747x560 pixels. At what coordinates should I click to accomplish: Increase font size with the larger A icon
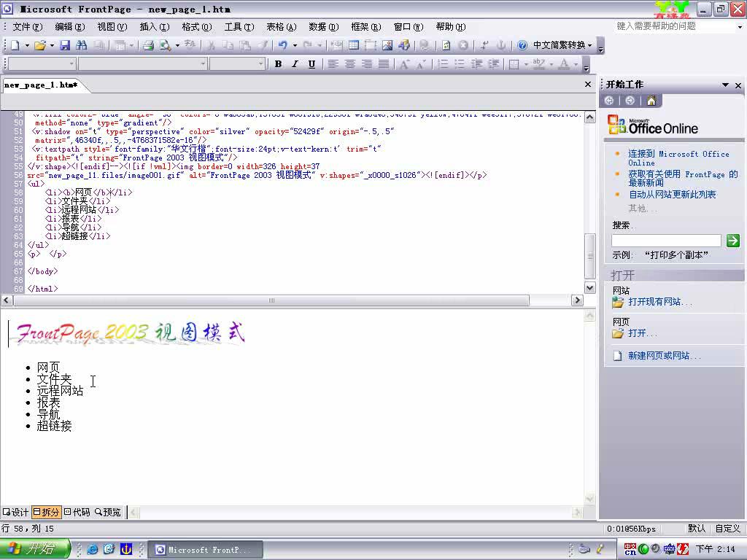(404, 64)
